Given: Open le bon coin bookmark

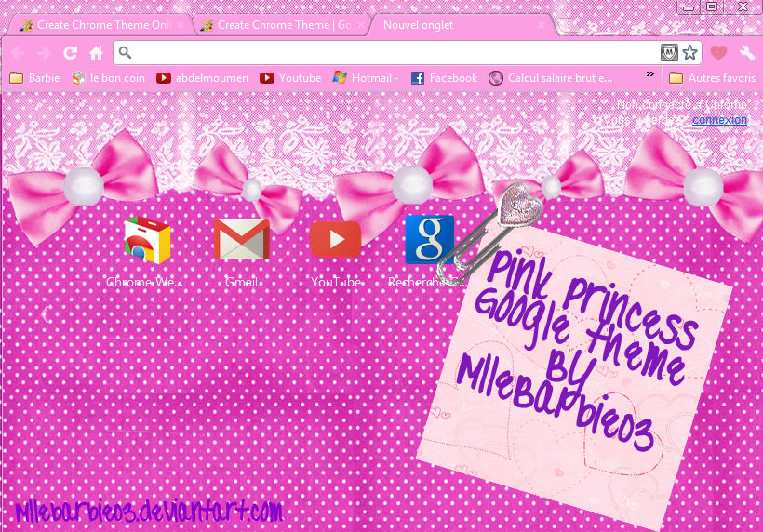Looking at the screenshot, I should pos(109,78).
